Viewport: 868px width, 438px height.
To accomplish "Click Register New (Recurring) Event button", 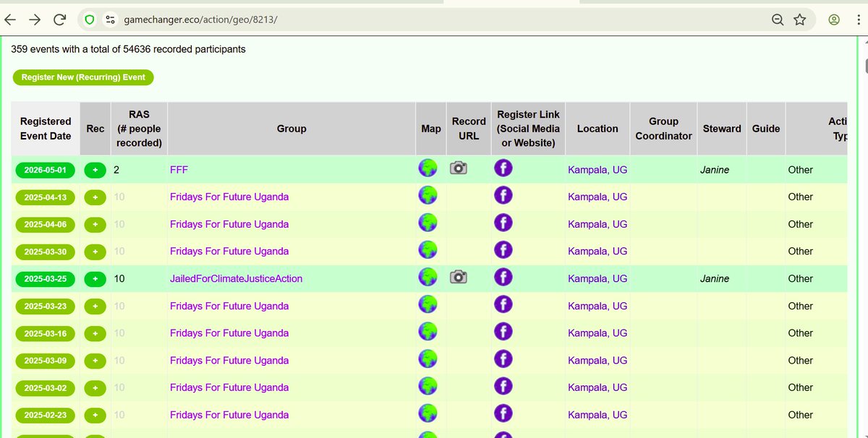I will point(83,77).
